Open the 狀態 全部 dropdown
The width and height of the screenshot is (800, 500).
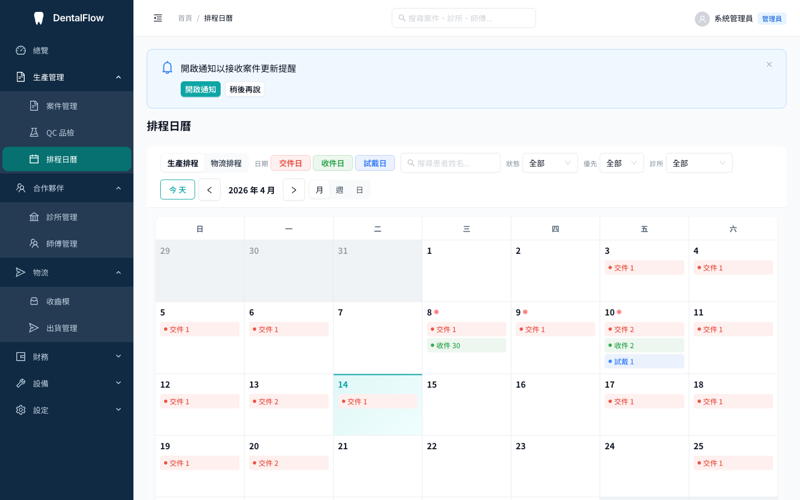[550, 163]
